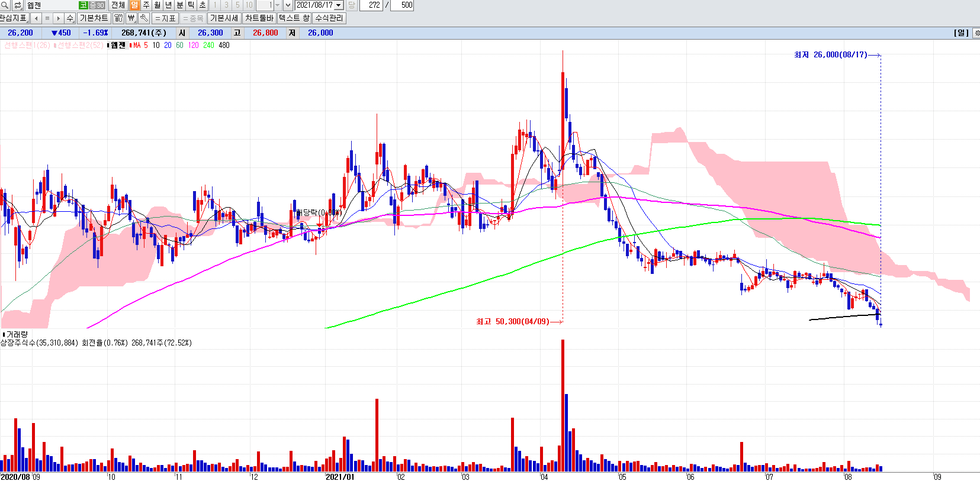Select 틱 tick chart period

191,5
